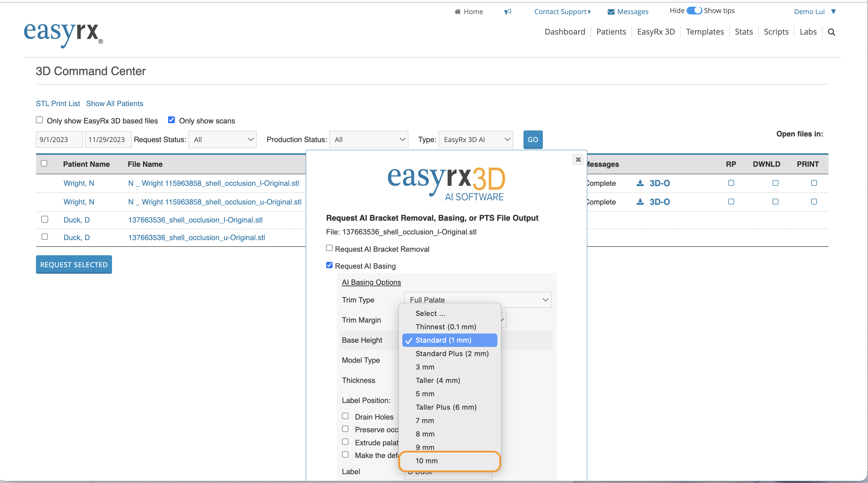Open Contact Support menu
The height and width of the screenshot is (483, 868).
point(562,12)
